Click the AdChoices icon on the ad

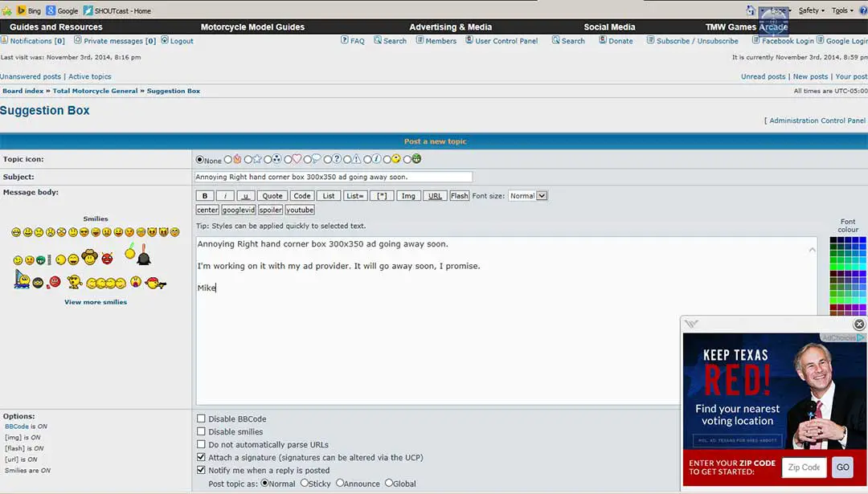(861, 337)
